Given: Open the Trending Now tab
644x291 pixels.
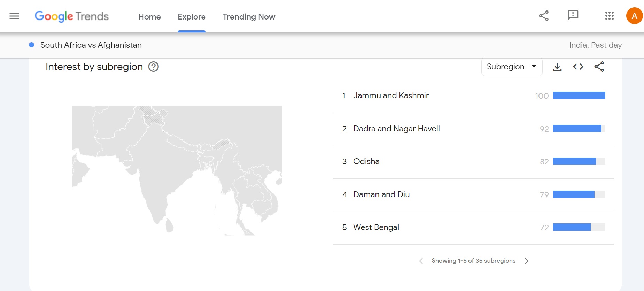Looking at the screenshot, I should coord(249,17).
